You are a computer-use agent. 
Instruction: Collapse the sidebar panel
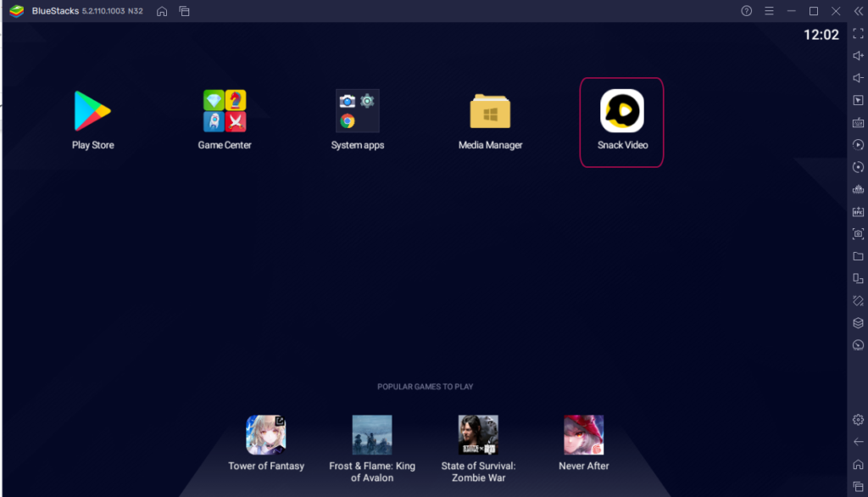click(859, 11)
